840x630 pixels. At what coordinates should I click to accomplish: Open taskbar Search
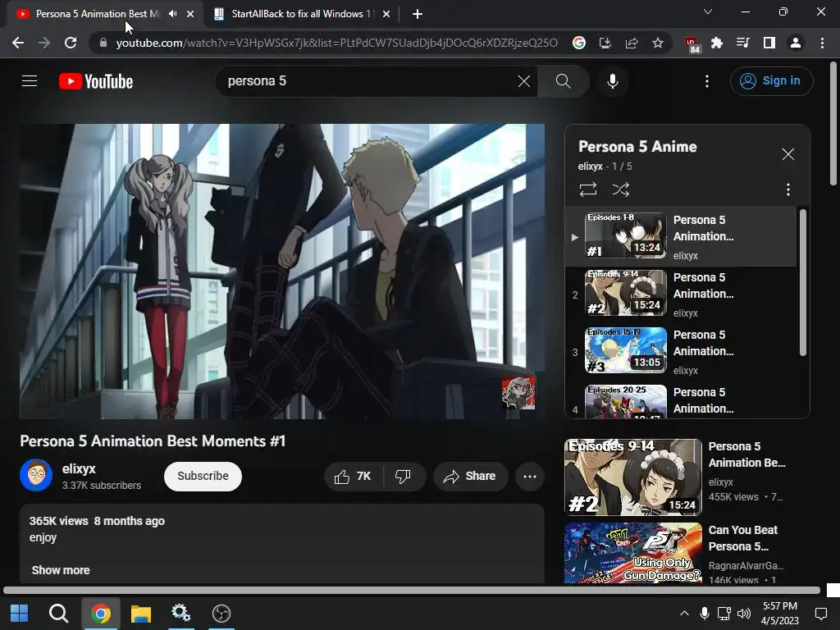pos(58,613)
